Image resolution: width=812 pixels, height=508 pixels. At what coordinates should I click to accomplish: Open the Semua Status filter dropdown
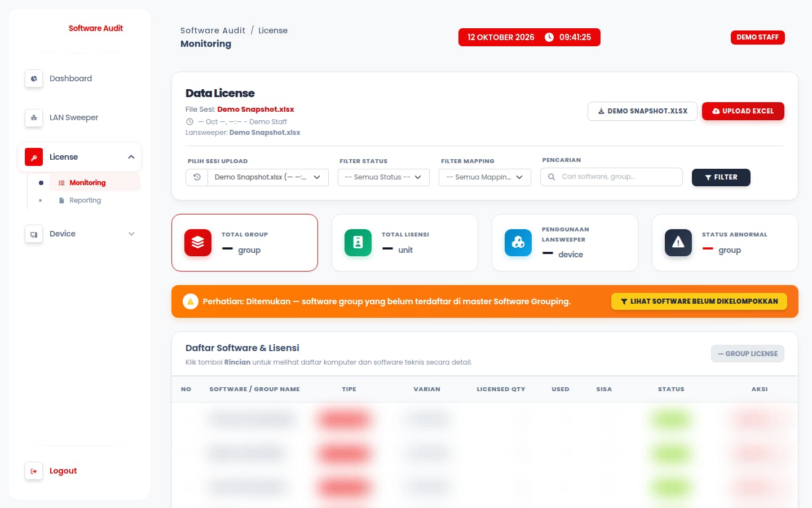pos(383,177)
